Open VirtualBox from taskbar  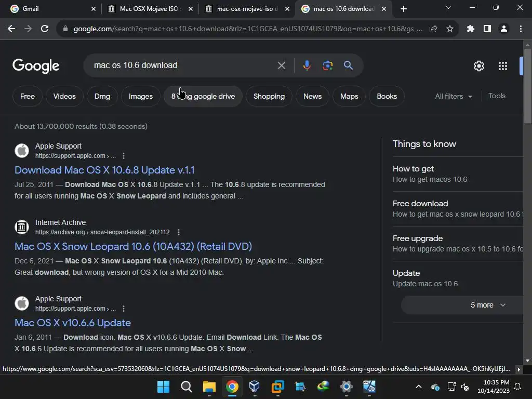click(x=255, y=387)
